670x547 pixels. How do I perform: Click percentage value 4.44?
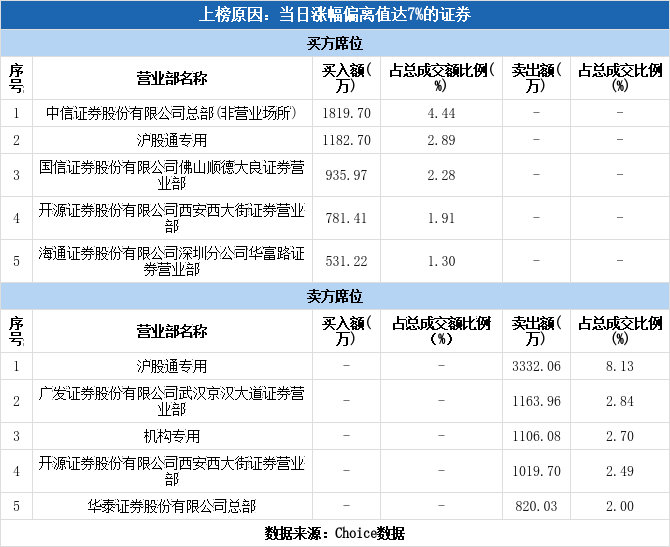pyautogui.click(x=441, y=113)
